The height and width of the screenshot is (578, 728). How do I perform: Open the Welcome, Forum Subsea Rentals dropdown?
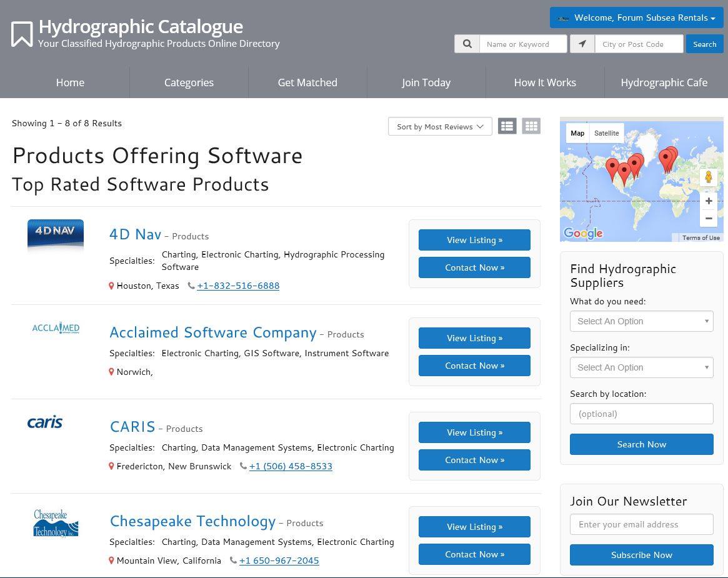coord(637,17)
